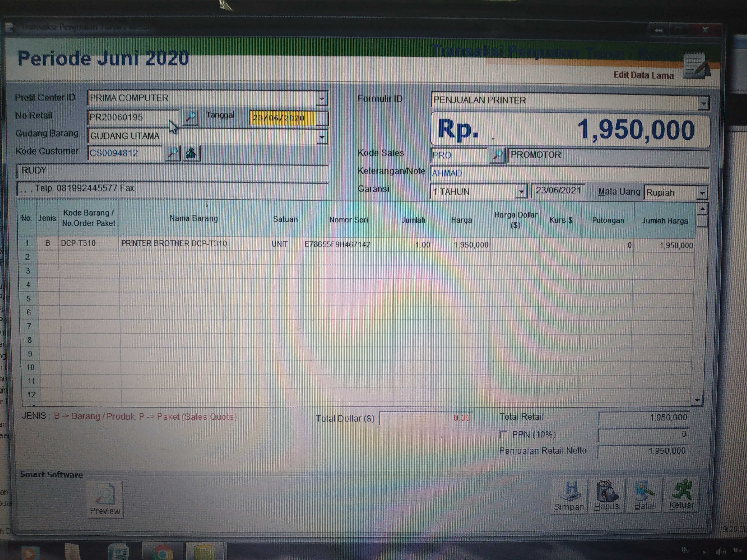Click the Simpan save icon button
747x560 pixels.
click(569, 495)
